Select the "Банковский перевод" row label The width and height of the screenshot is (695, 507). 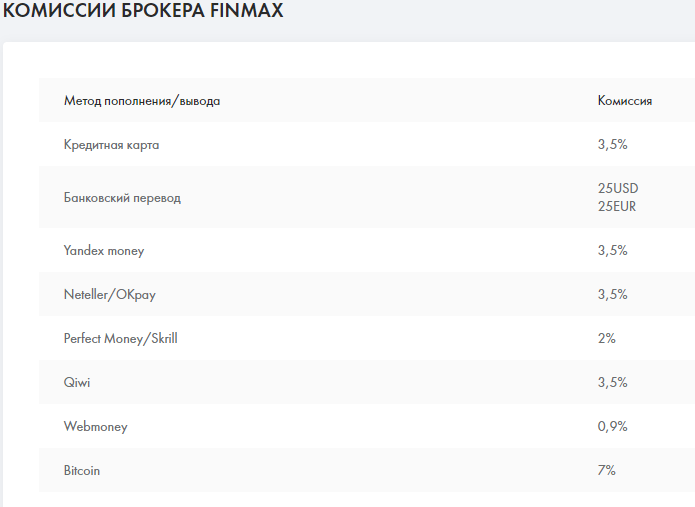[x=122, y=198]
